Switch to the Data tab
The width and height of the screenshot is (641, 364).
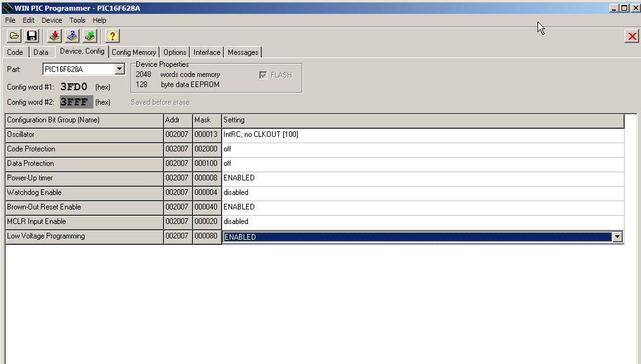point(41,52)
